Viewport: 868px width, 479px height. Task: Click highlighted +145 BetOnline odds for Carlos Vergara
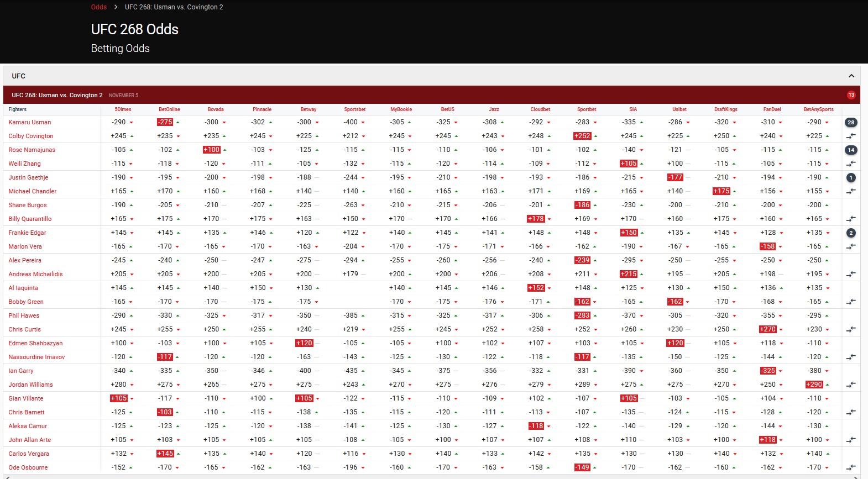tap(165, 454)
